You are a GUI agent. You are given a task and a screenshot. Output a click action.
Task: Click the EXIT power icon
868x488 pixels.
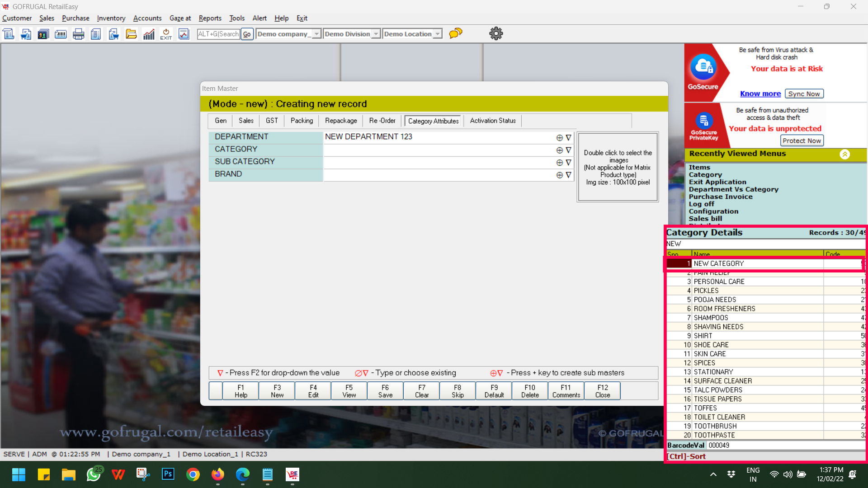[166, 34]
